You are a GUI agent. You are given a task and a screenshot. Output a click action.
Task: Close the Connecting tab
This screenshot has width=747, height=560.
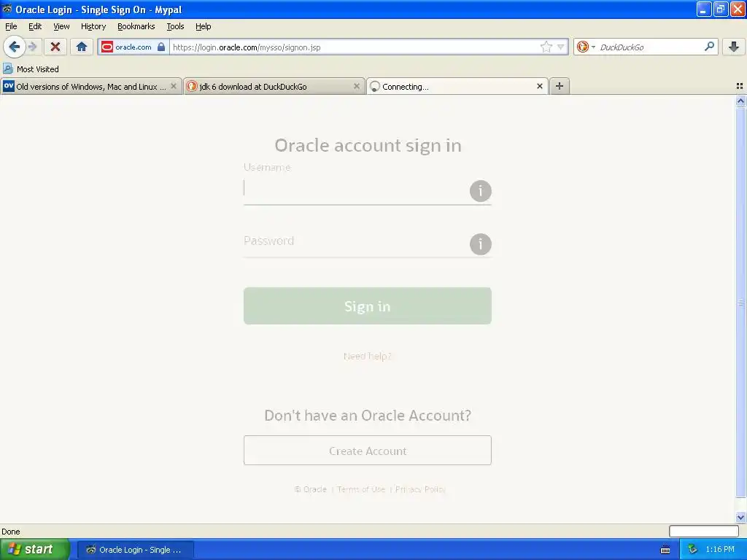539,86
